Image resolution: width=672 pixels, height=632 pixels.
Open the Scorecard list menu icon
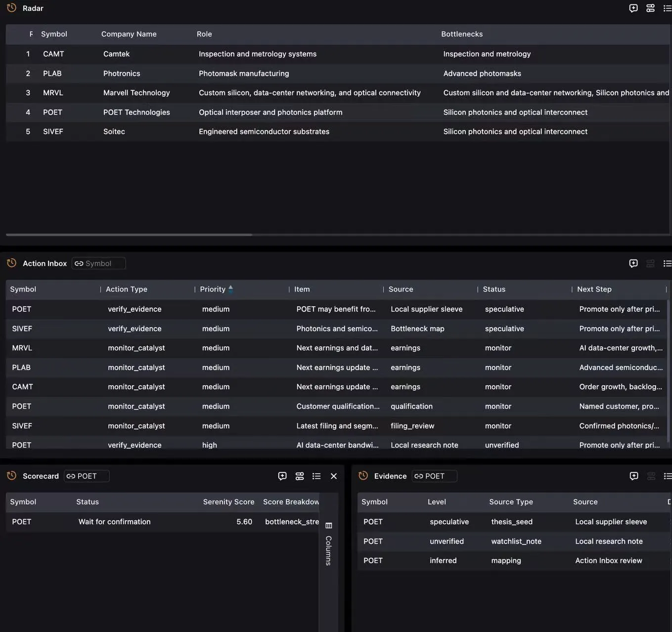pos(316,476)
